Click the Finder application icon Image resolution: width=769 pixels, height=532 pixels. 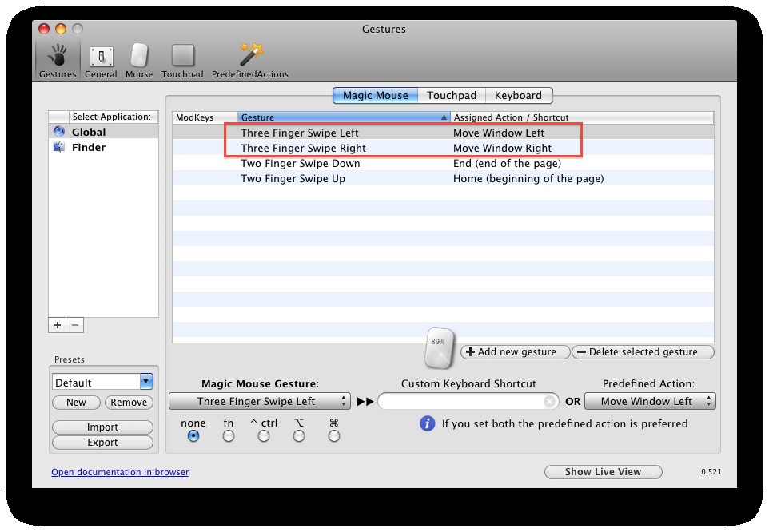59,147
